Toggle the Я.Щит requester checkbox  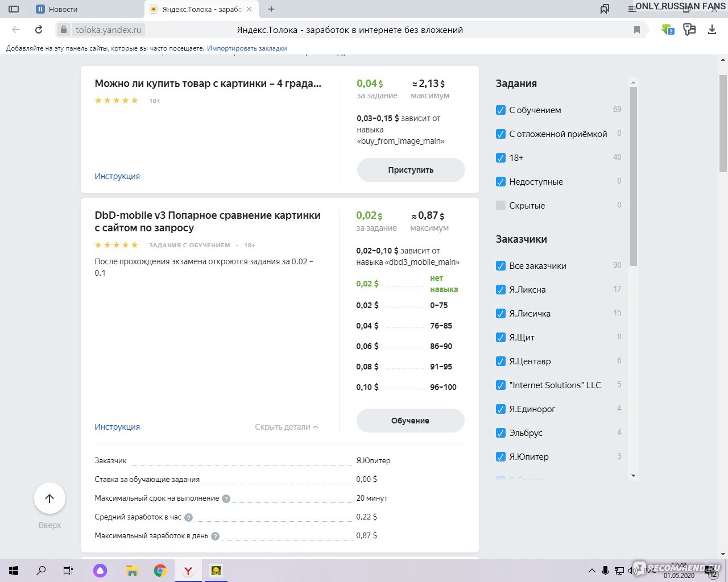tap(500, 338)
